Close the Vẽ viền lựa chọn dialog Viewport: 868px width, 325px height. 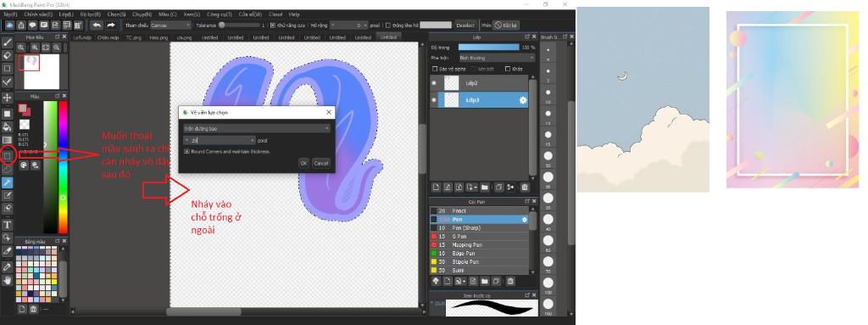[x=329, y=112]
